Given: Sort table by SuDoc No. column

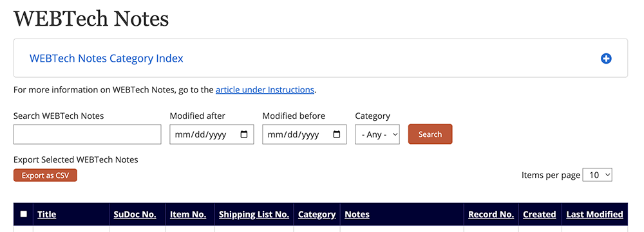Looking at the screenshot, I should 135,215.
